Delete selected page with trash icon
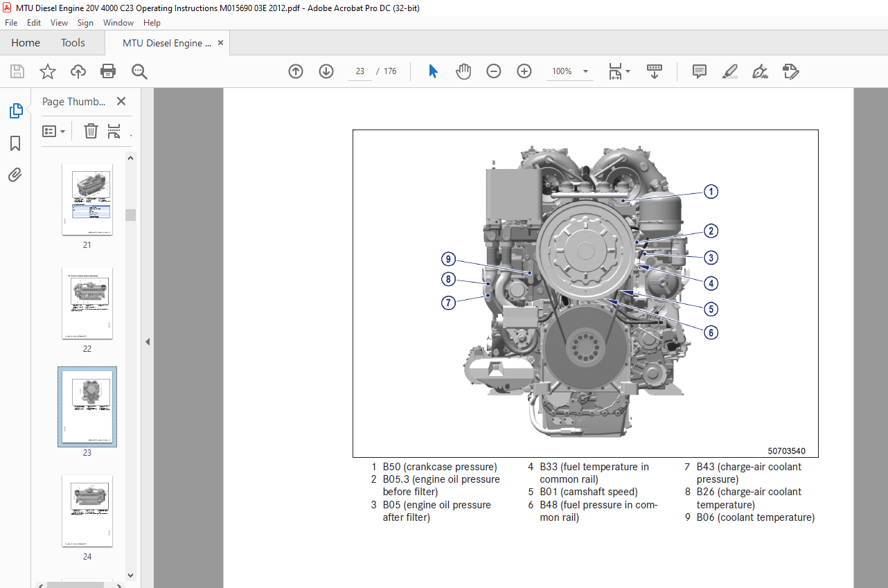 (x=91, y=131)
